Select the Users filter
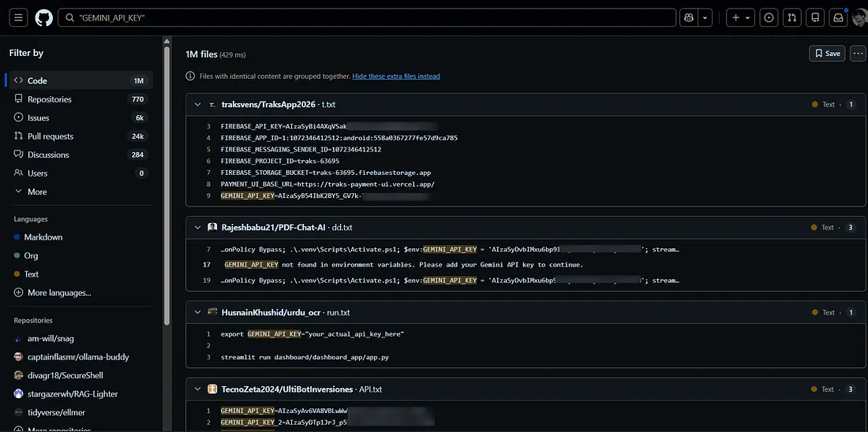 [80, 173]
